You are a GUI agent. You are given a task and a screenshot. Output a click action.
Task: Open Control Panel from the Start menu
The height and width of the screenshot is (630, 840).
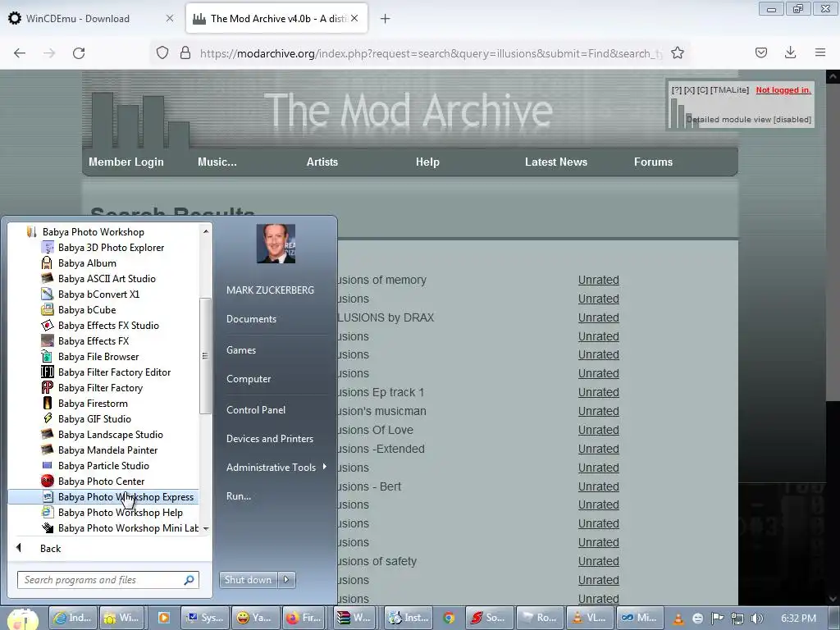pos(256,410)
